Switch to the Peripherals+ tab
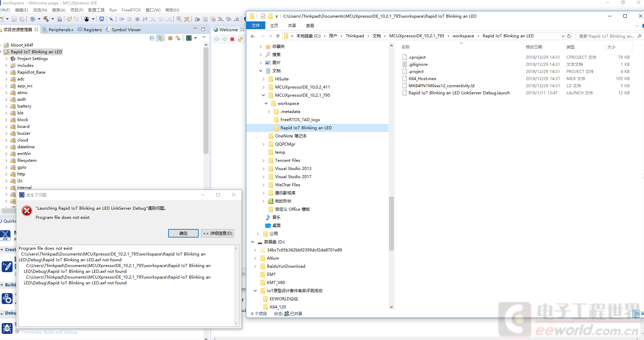This screenshot has width=644, height=340. coord(58,30)
